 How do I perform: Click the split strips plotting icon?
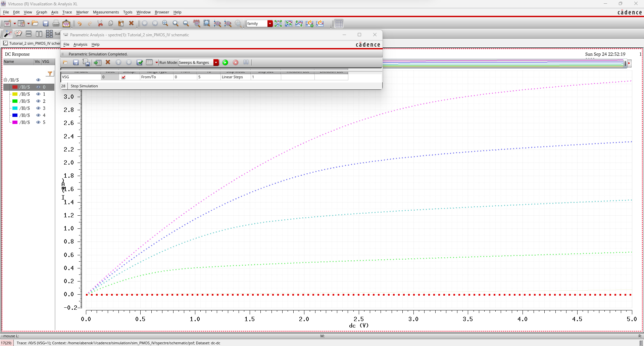(x=278, y=24)
